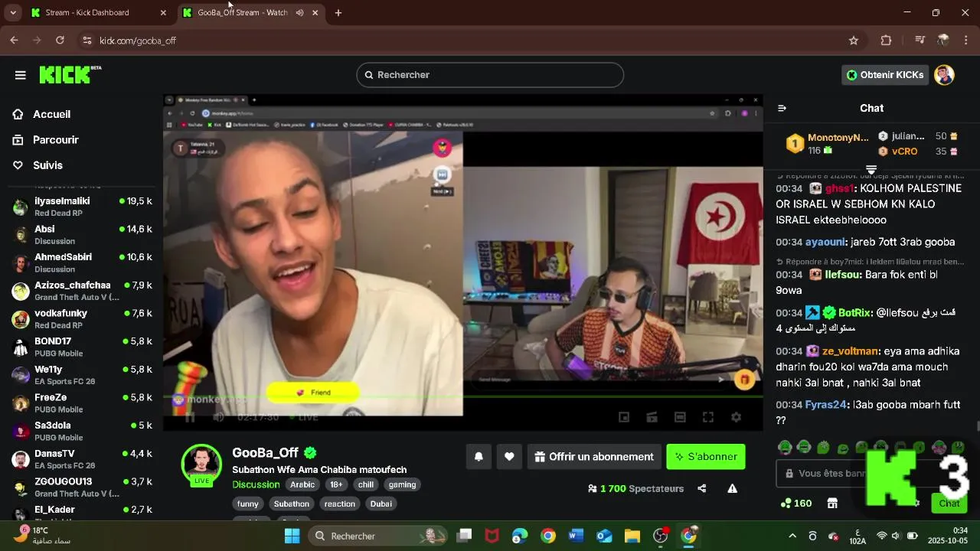Click the address bar URL

(x=138, y=41)
